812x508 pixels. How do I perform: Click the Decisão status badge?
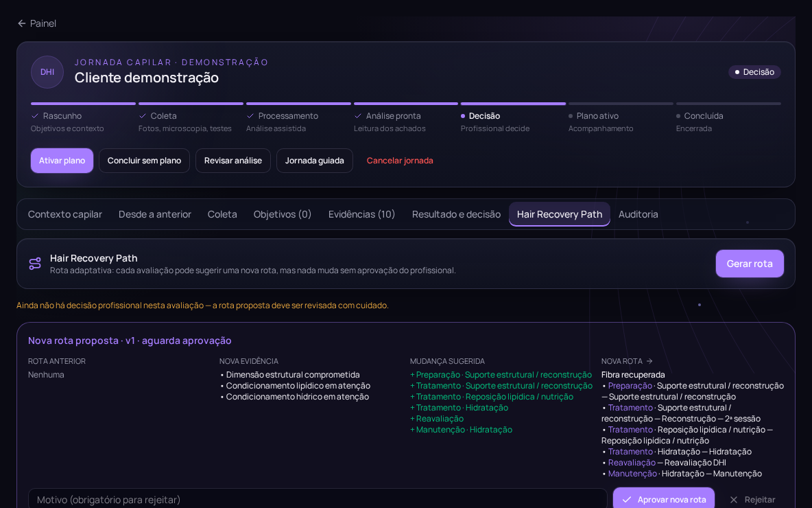point(754,72)
